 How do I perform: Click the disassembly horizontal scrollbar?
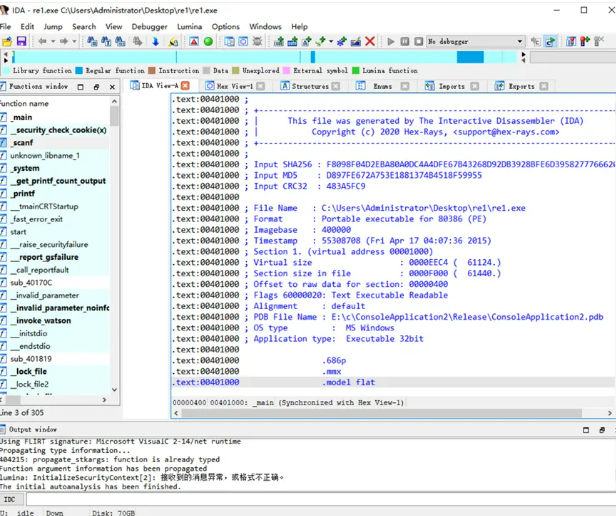click(381, 413)
